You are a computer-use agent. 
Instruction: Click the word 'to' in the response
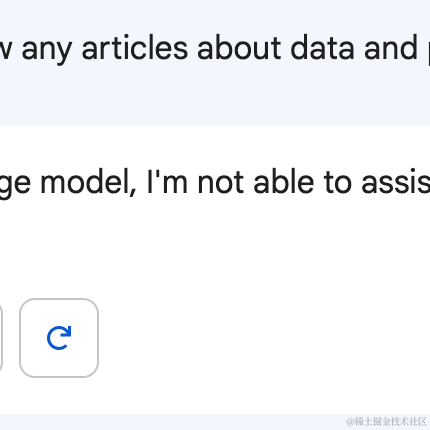pos(338,184)
